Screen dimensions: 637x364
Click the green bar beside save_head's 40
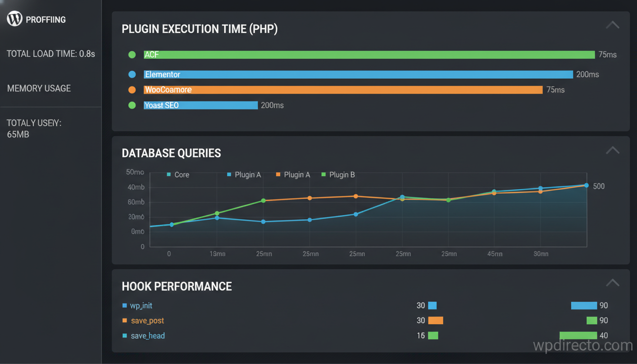578,336
